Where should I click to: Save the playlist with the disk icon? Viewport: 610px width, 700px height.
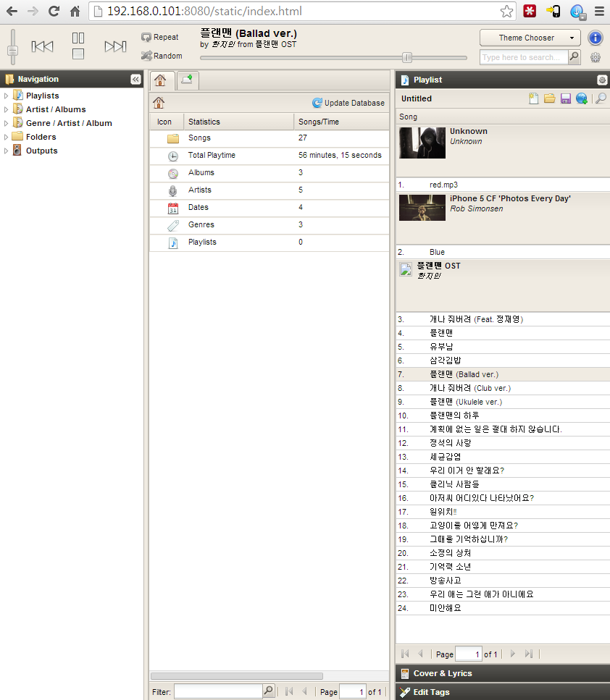tap(566, 98)
